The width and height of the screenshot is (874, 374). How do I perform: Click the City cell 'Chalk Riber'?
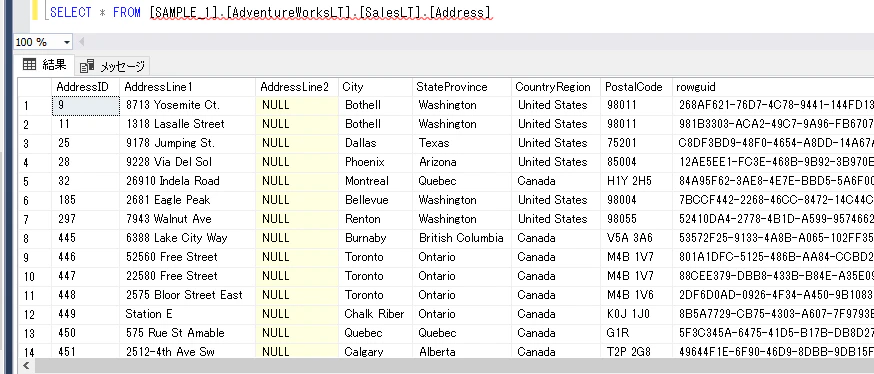coord(376,314)
